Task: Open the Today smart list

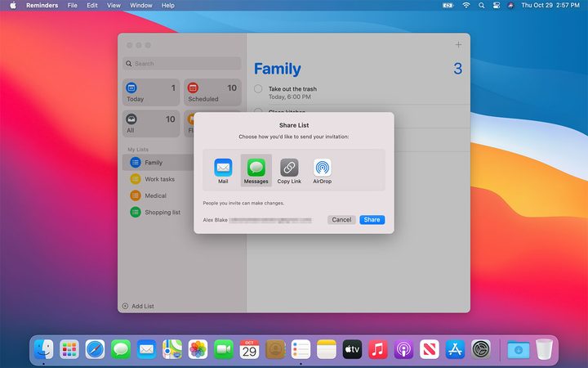Action: 151,92
